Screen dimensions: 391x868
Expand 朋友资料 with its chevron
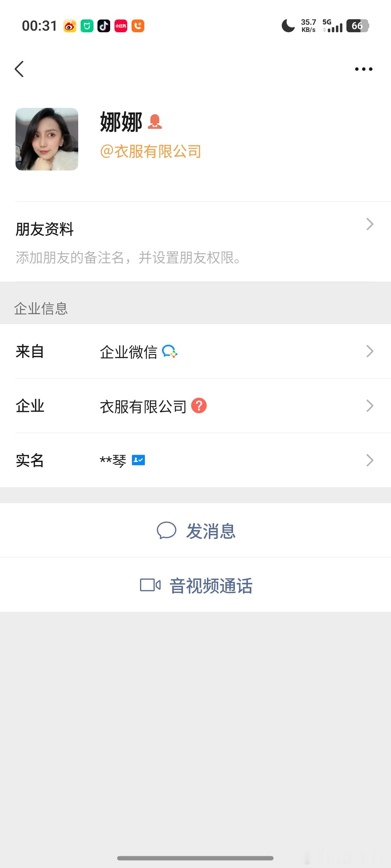pos(370,224)
